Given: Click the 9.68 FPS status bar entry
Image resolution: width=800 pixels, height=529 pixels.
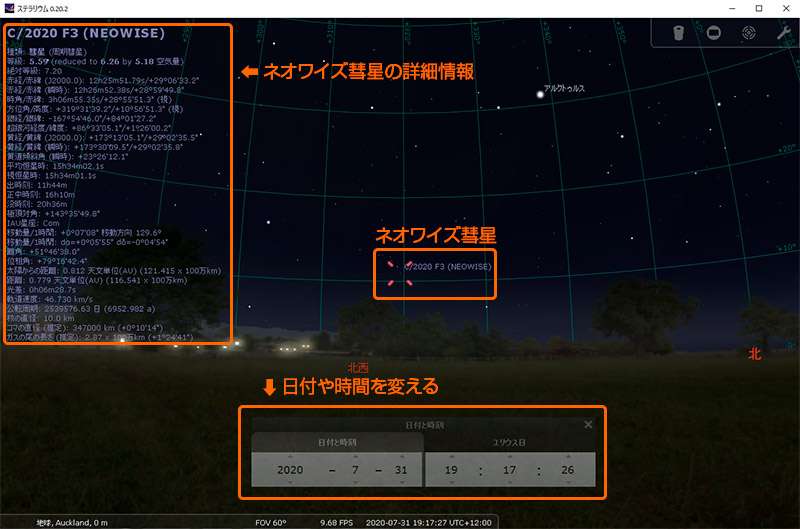Looking at the screenshot, I should pyautogui.click(x=336, y=523).
